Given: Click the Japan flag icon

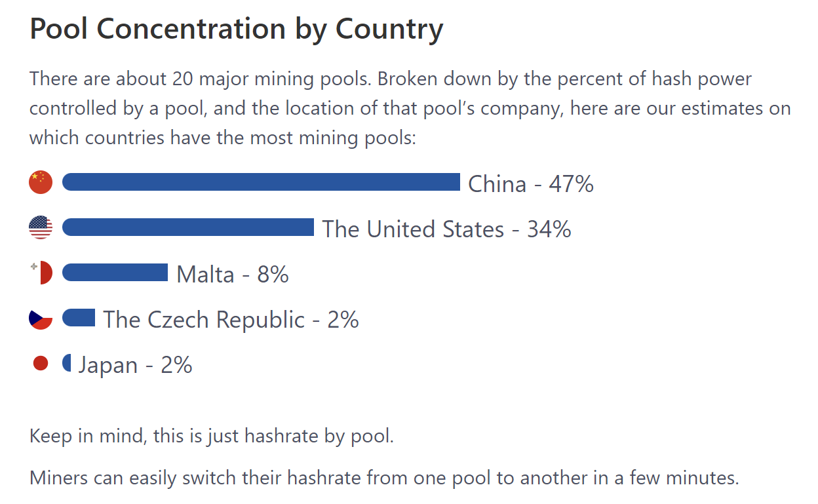Looking at the screenshot, I should [41, 363].
